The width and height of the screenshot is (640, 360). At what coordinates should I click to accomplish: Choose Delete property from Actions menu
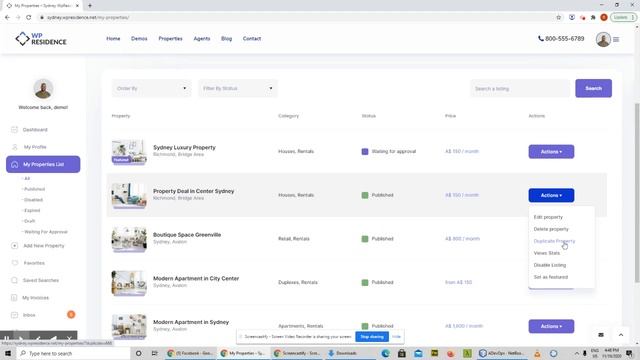coord(551,229)
